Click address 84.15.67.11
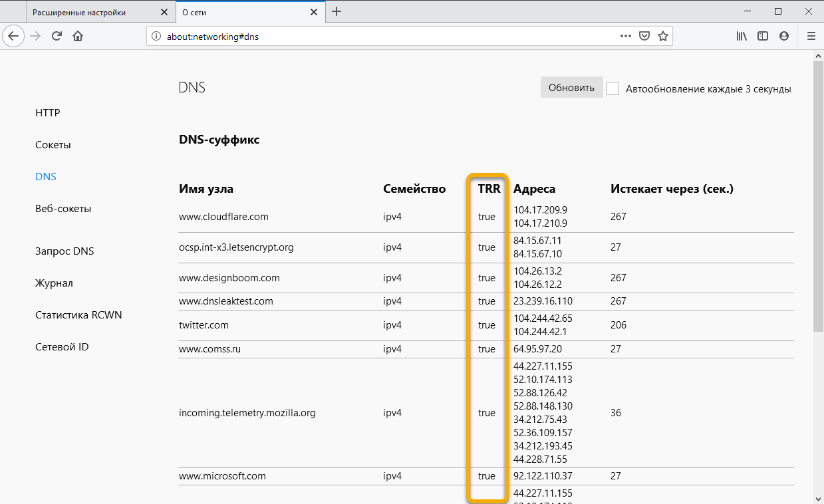Screen dimensions: 824x504 point(537,241)
